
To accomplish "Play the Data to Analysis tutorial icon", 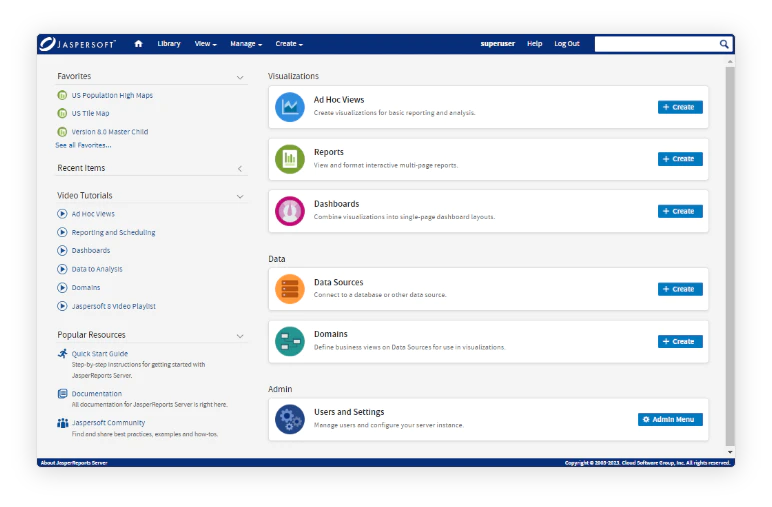I will pos(62,269).
